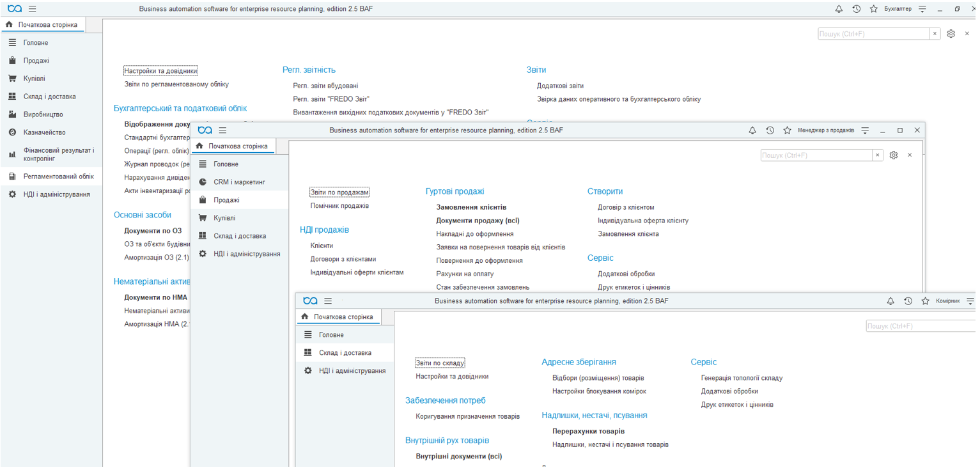Open the Казначейство section in the sidebar
The width and height of the screenshot is (980, 470).
(44, 132)
